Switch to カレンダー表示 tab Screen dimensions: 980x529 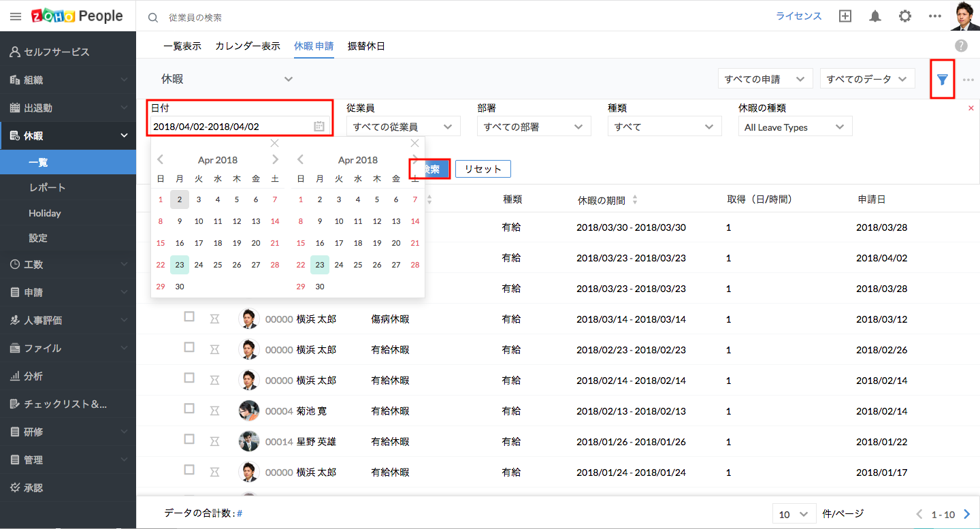point(248,46)
